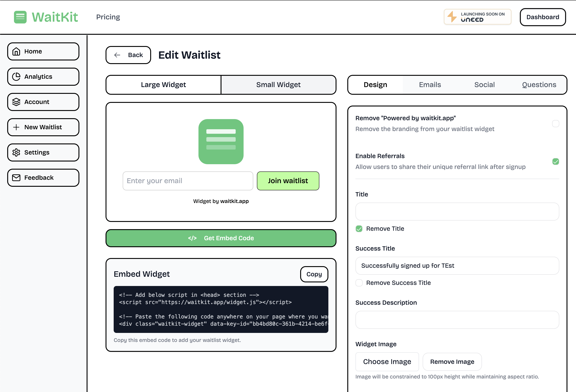Click the WaitKit logo icon
This screenshot has height=392, width=576.
click(x=20, y=17)
